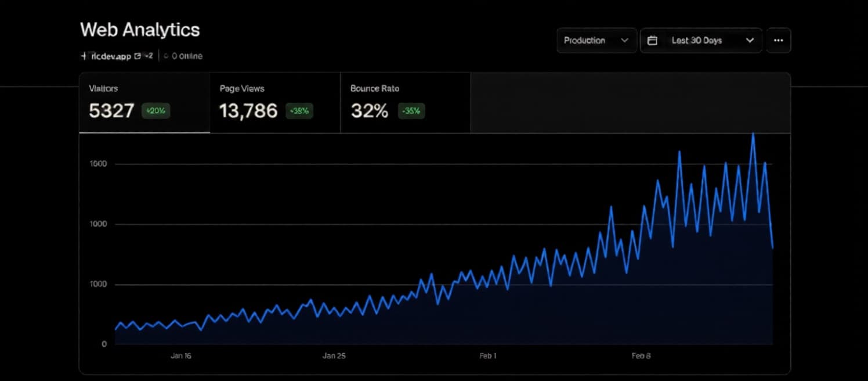The height and width of the screenshot is (381, 868).
Task: Click the online status dot indicator
Action: [x=166, y=56]
